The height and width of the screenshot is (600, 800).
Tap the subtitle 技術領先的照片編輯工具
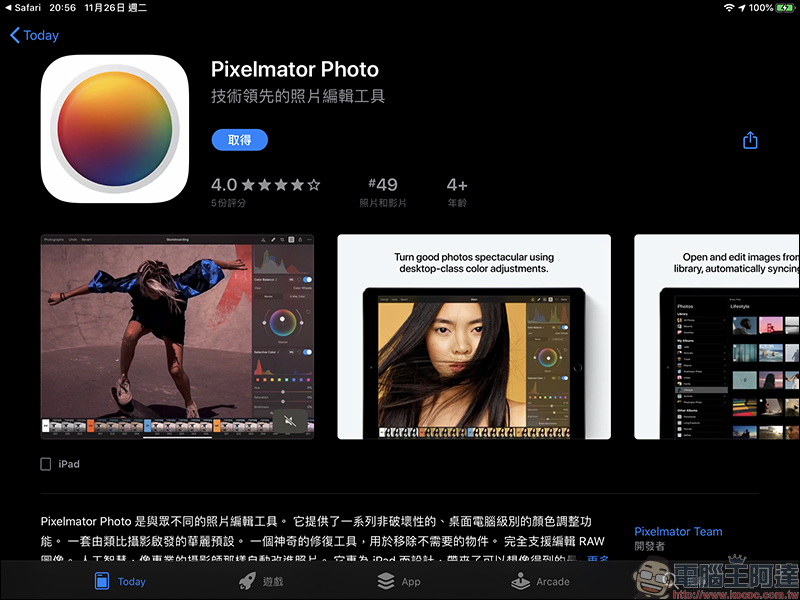click(298, 96)
